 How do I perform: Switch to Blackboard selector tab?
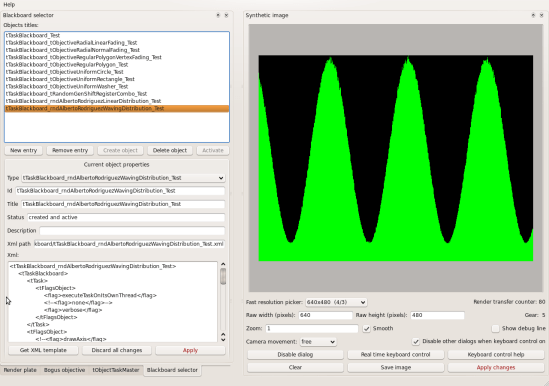pos(172,370)
